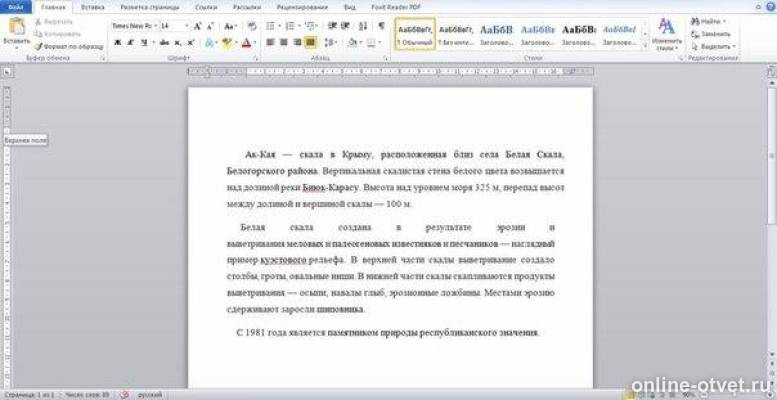Open the File (Файл) tab
Viewport: 777px width, 400px height.
[16, 7]
